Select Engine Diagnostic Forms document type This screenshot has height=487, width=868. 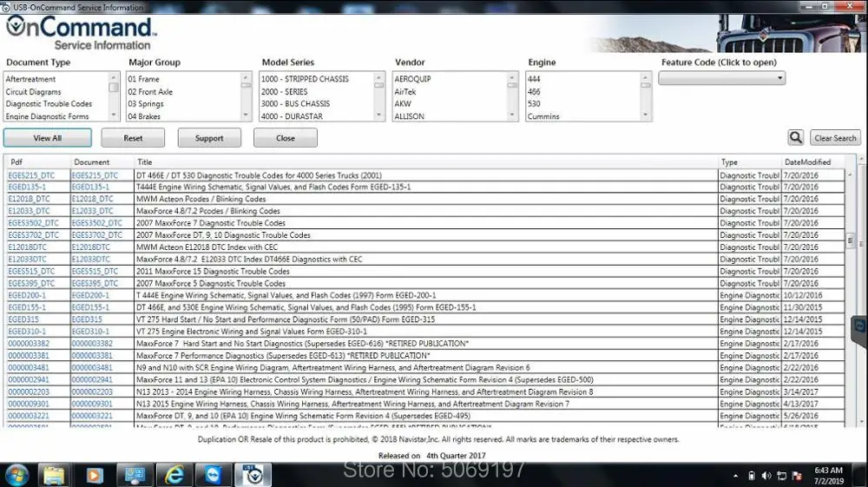point(47,116)
